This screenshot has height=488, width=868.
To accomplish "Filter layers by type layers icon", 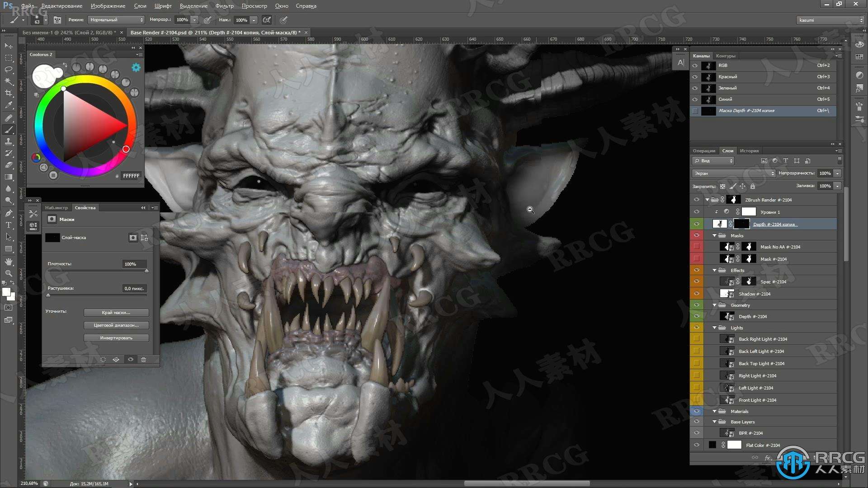I will tap(786, 161).
